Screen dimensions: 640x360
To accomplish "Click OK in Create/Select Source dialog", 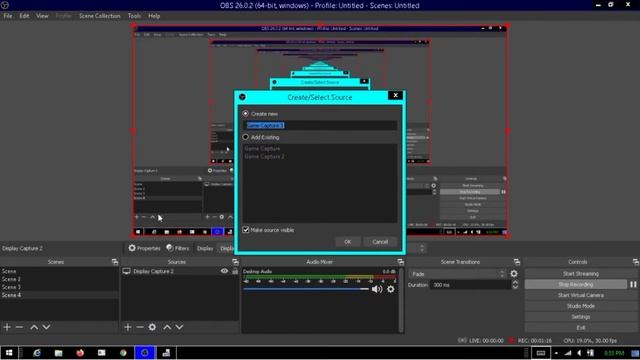I will 348,242.
